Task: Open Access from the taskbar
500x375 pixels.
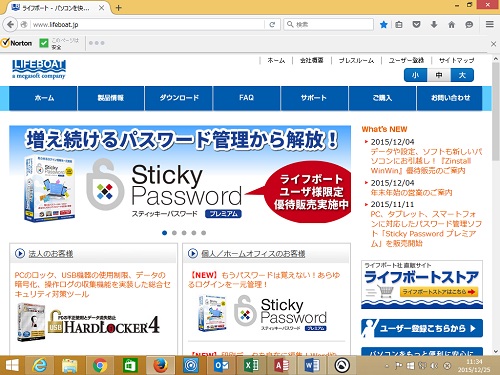Action: point(282,366)
